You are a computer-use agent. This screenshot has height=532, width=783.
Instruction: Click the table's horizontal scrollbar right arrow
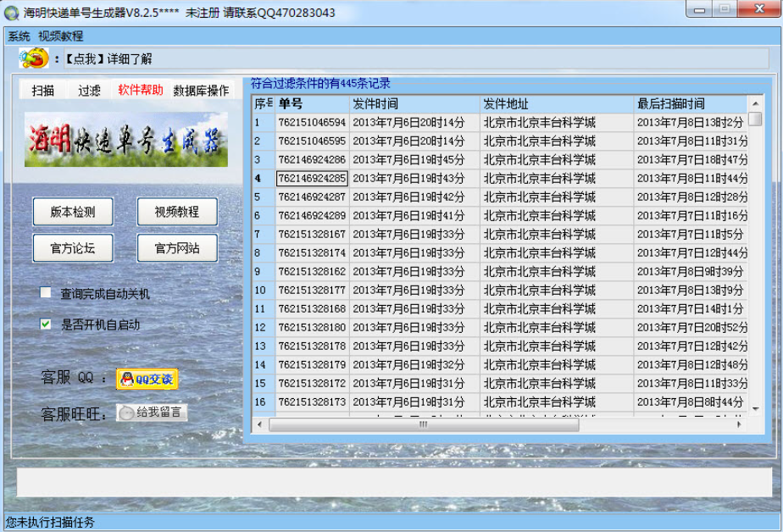[x=740, y=424]
